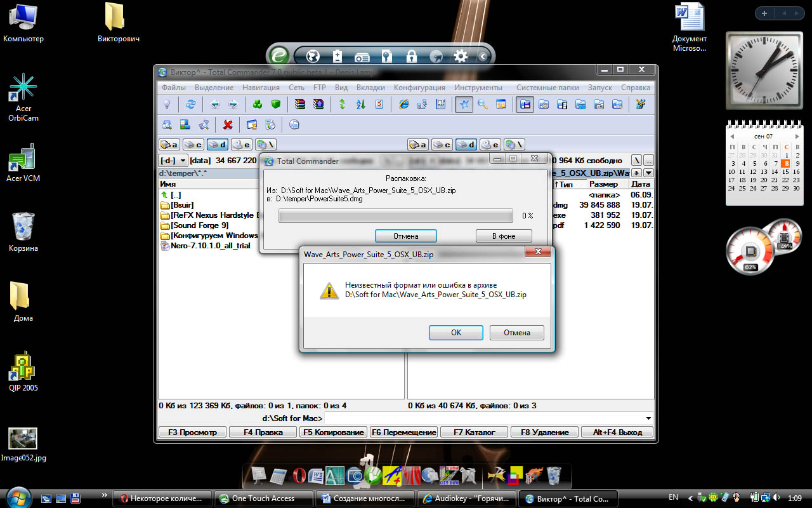Click the forward arrow toolbar icon
This screenshot has height=508, width=812.
click(233, 105)
